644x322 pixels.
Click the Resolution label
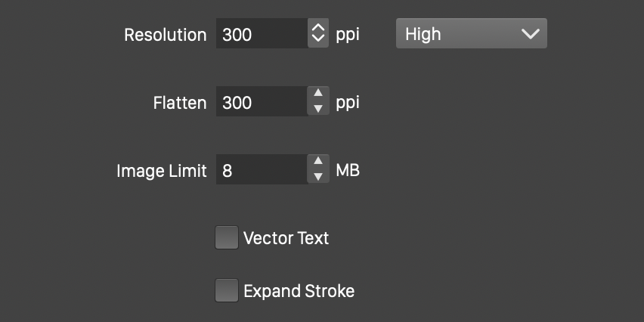click(x=165, y=35)
